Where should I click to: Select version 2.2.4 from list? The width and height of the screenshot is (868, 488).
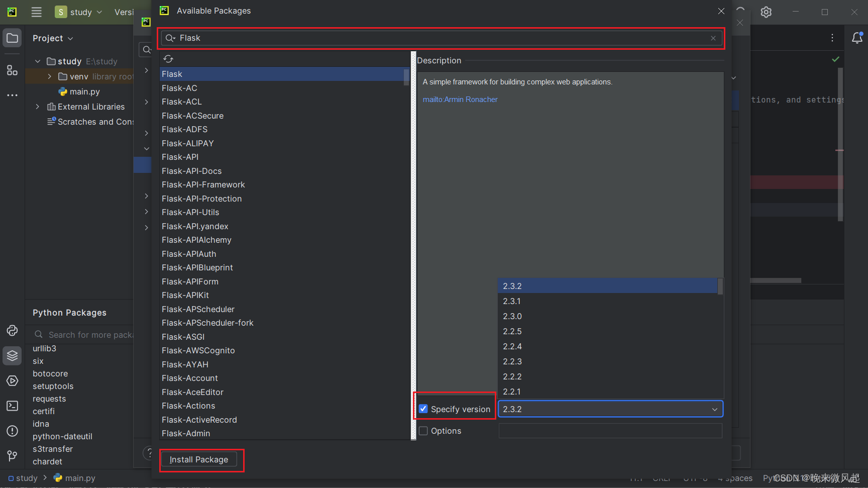click(607, 346)
